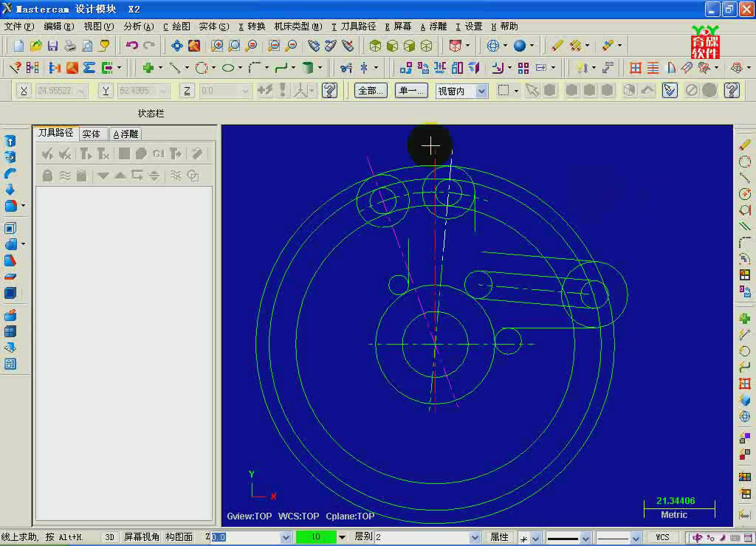756x546 pixels.
Task: Select the Create Circle/Arc tool
Action: (x=202, y=68)
